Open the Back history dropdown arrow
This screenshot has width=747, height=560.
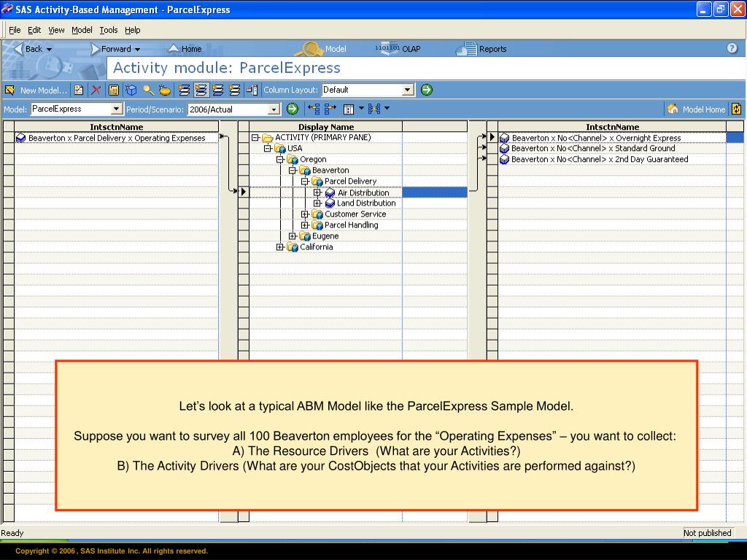(49, 49)
